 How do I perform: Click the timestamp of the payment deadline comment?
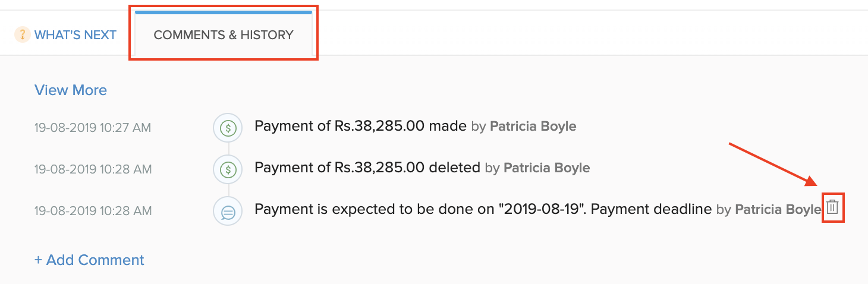pos(93,211)
